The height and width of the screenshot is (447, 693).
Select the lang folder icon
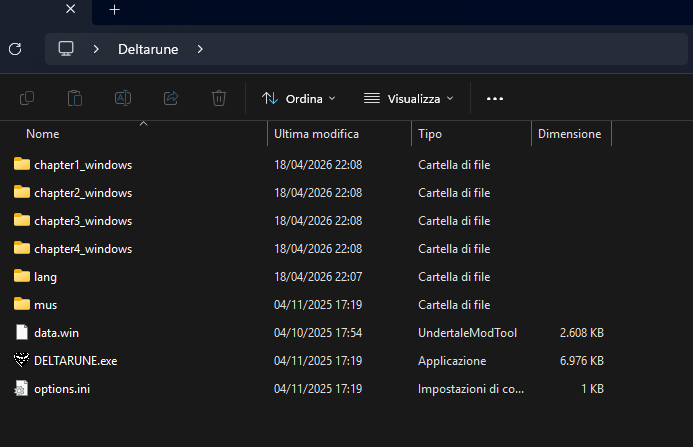click(x=22, y=276)
